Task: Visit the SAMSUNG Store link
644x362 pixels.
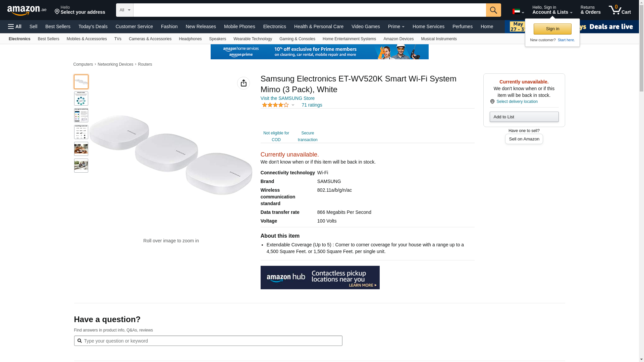Action: (287, 98)
